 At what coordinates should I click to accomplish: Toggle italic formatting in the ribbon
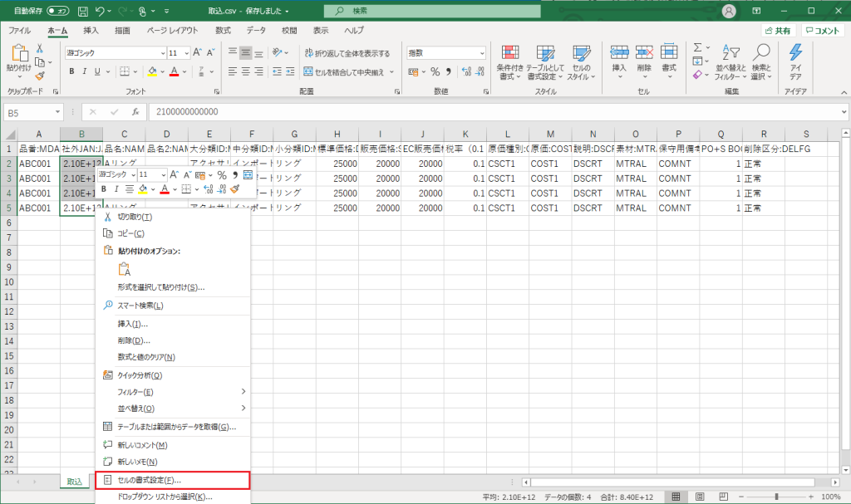tap(86, 71)
